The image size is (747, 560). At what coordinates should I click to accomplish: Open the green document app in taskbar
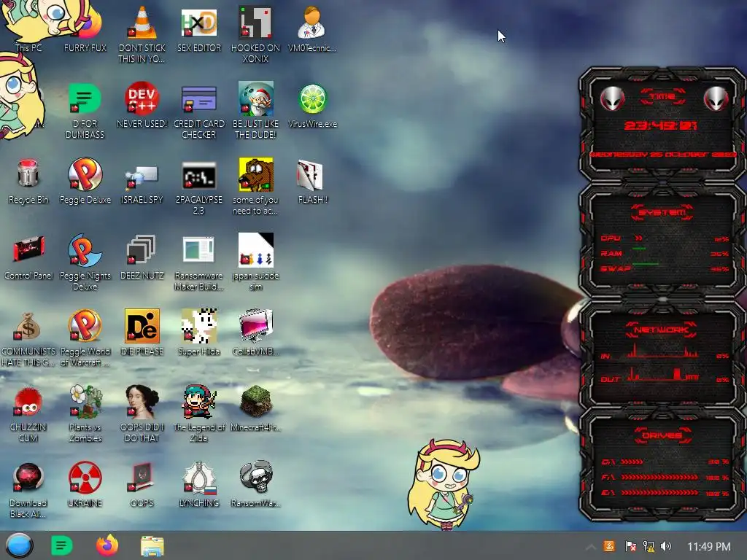(61, 545)
